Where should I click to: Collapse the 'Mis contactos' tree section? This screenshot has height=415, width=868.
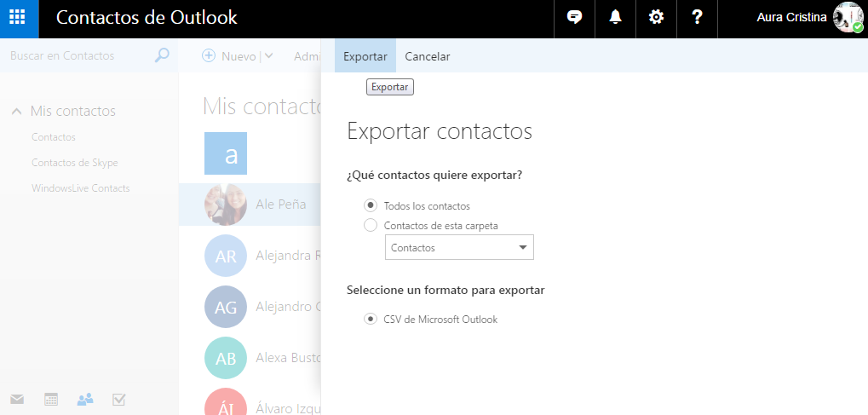(16, 112)
